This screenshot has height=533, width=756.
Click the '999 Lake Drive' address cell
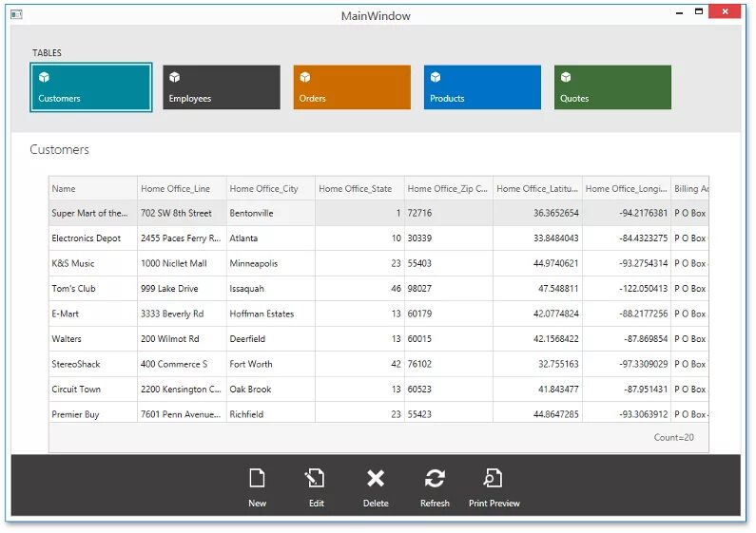tap(182, 288)
